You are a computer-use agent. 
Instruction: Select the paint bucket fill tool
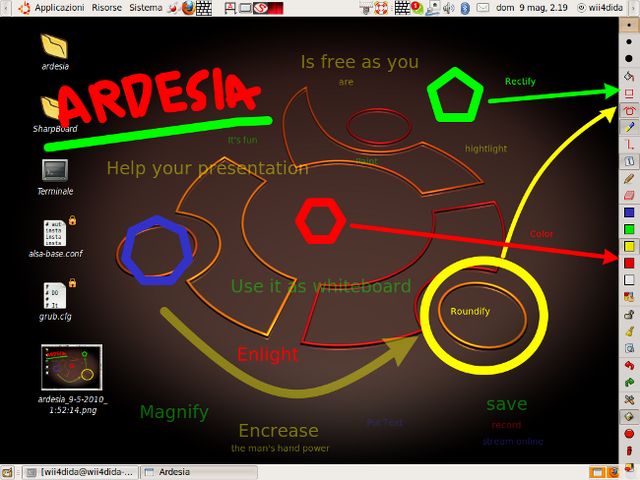[629, 76]
